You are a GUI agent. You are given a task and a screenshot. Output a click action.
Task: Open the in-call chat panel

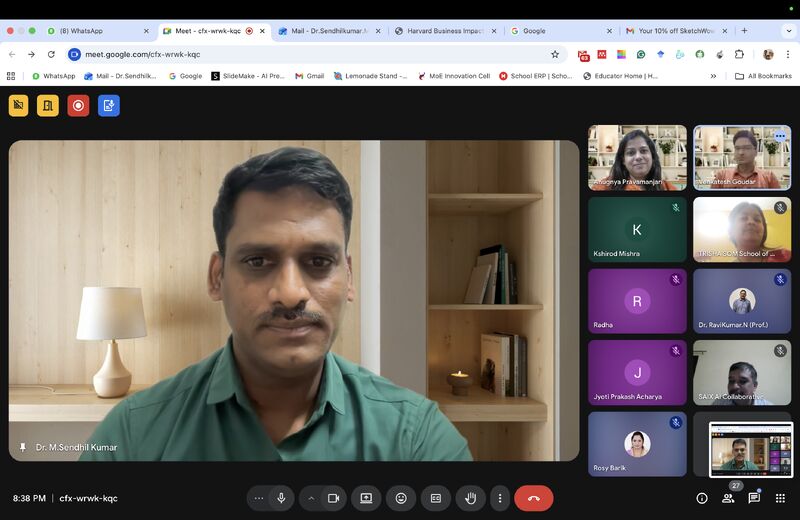coord(754,498)
